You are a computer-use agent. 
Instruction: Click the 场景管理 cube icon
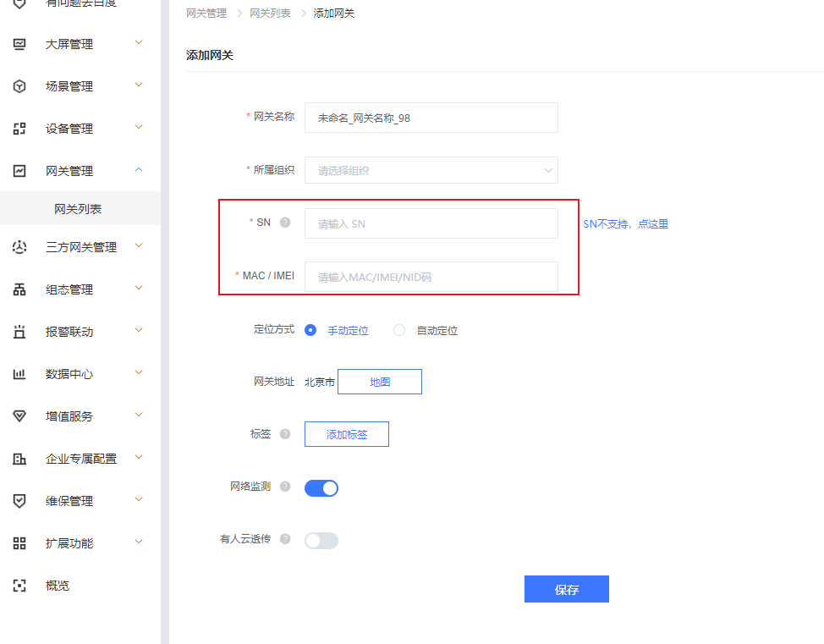point(19,86)
